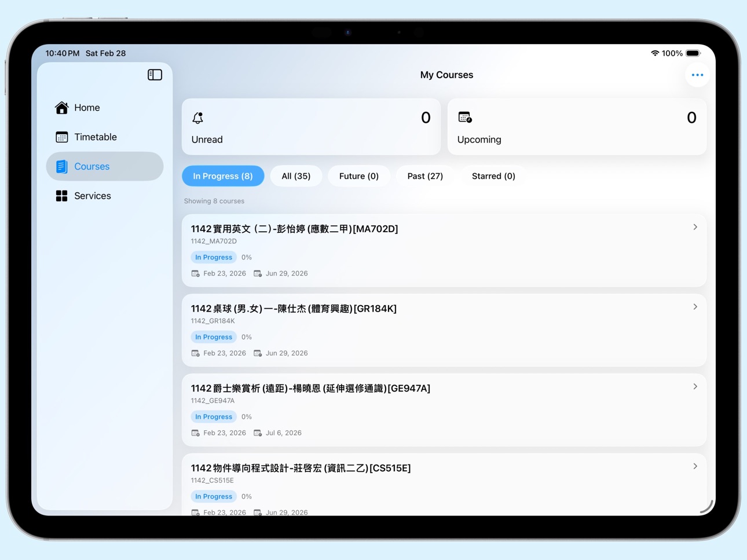
Task: Click the Unread bell icon
Action: [x=197, y=118]
